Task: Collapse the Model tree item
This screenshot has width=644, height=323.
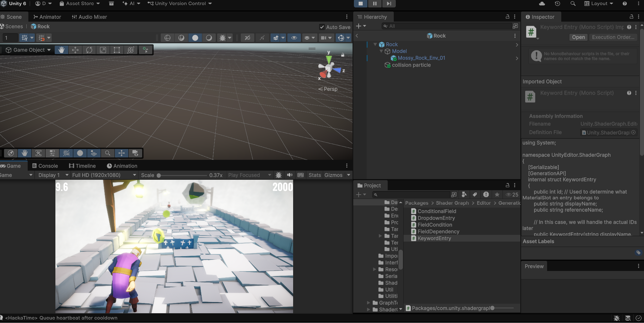Action: 381,51
